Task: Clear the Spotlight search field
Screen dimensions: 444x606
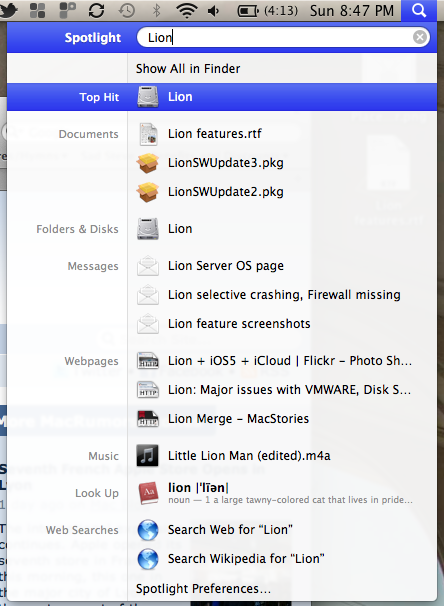Action: pyautogui.click(x=420, y=37)
